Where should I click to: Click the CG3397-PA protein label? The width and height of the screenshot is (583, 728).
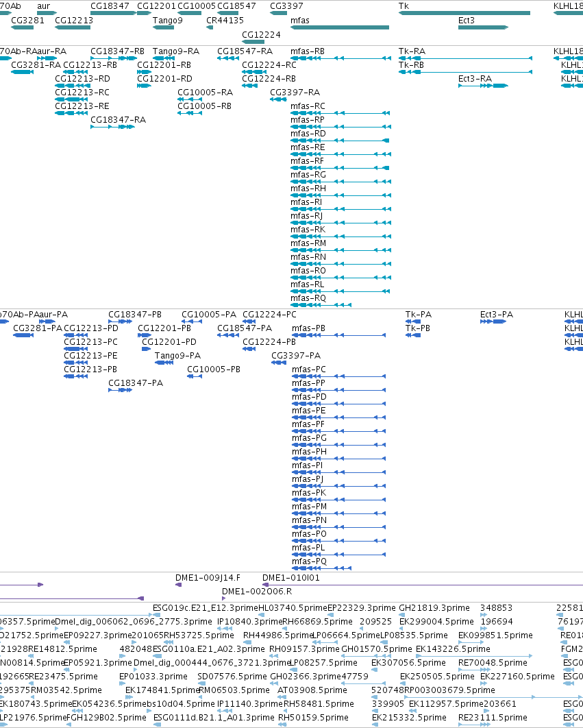(296, 356)
